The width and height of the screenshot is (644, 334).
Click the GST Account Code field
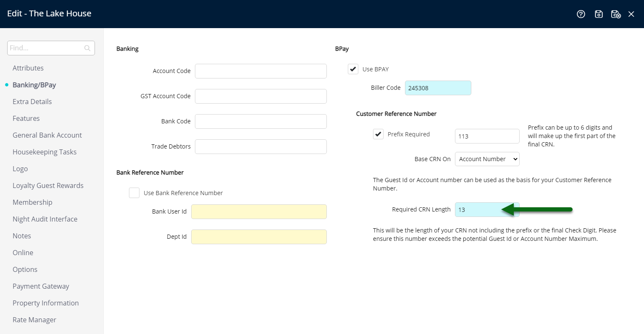261,96
